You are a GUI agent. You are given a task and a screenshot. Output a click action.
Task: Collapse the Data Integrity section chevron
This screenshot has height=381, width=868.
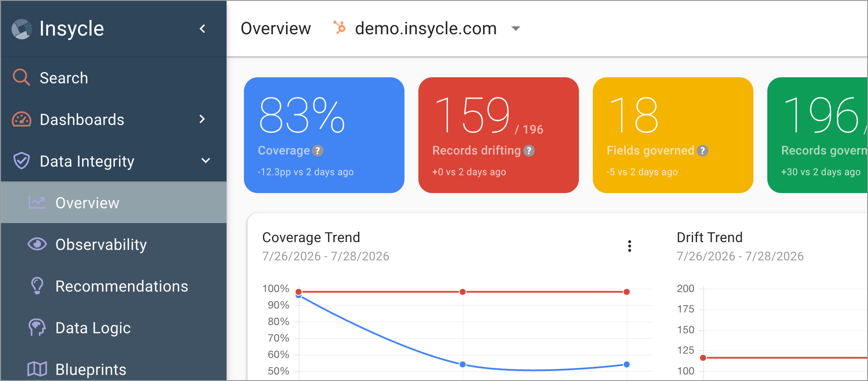coord(206,161)
